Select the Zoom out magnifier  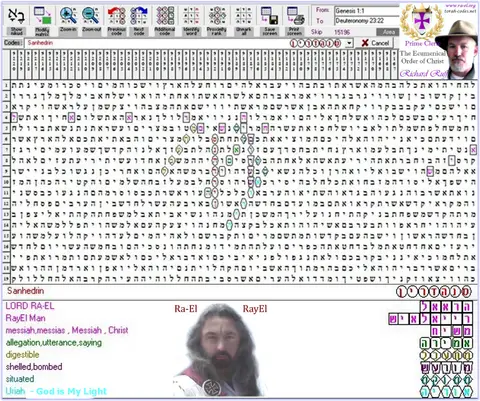[x=91, y=19]
